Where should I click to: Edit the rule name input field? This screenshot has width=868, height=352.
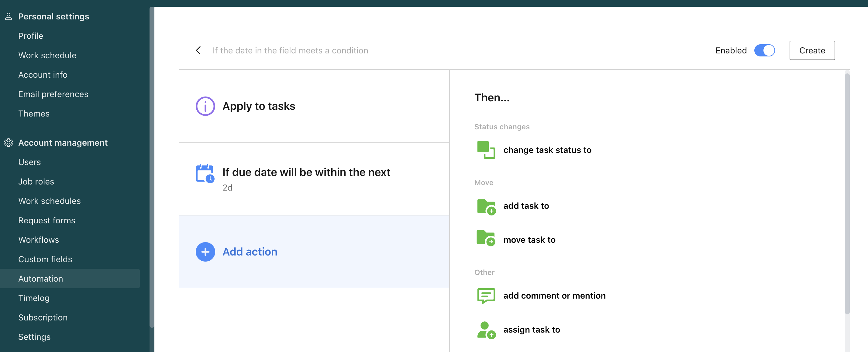[290, 50]
